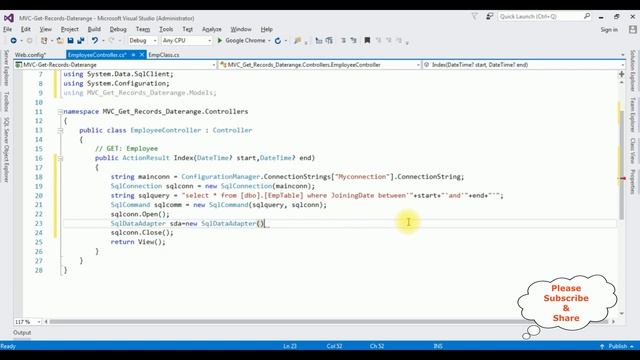Open the SQL Server Object Explorer side tab
This screenshot has width=640, height=360.
(6, 150)
